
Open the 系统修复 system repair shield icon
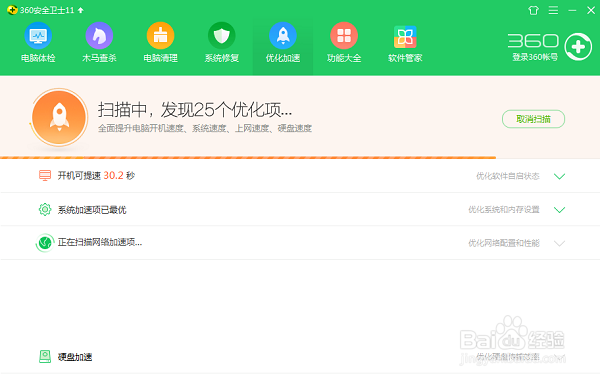(x=222, y=36)
